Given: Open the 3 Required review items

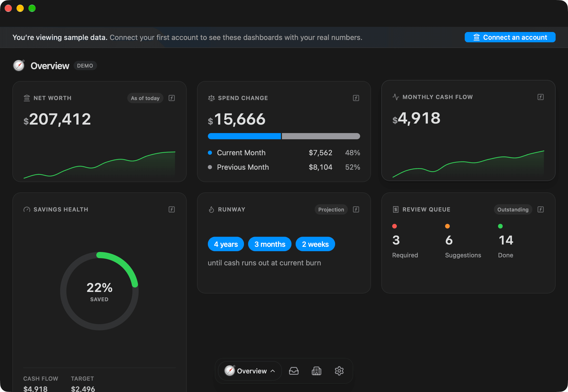Looking at the screenshot, I should (405, 241).
